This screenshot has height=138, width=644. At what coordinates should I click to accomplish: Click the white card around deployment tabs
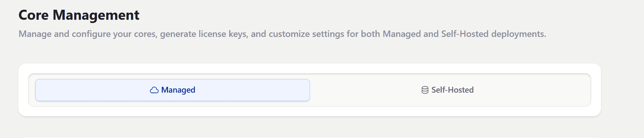pyautogui.click(x=310, y=68)
